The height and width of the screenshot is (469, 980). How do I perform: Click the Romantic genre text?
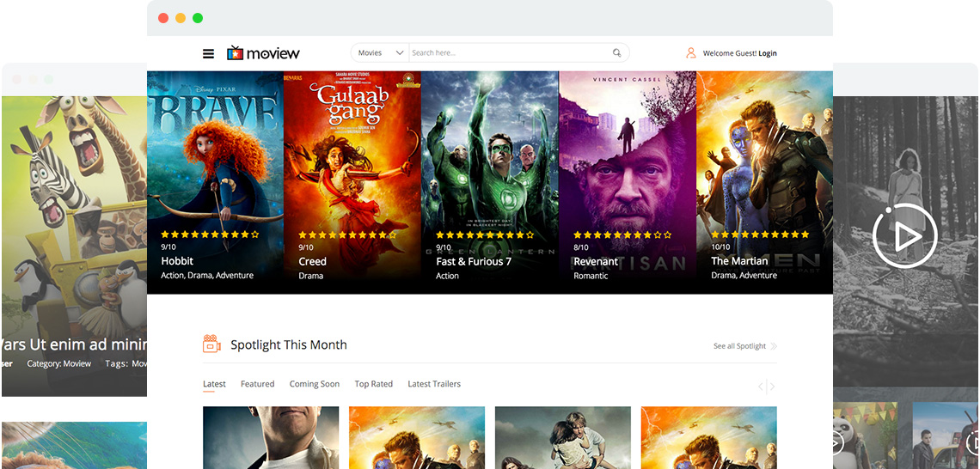(591, 276)
